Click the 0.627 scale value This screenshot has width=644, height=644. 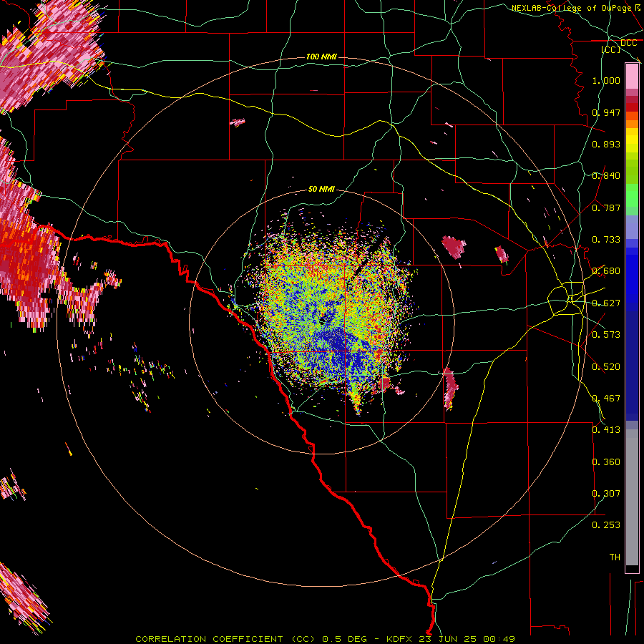tap(606, 303)
